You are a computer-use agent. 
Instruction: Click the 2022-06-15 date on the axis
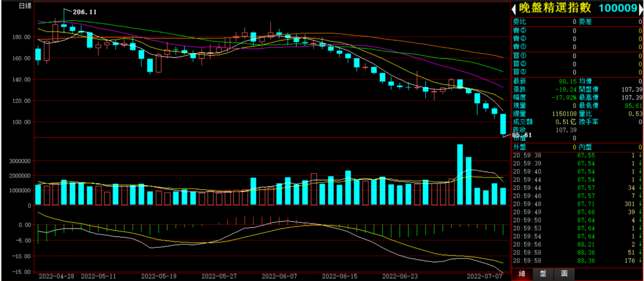(340, 277)
